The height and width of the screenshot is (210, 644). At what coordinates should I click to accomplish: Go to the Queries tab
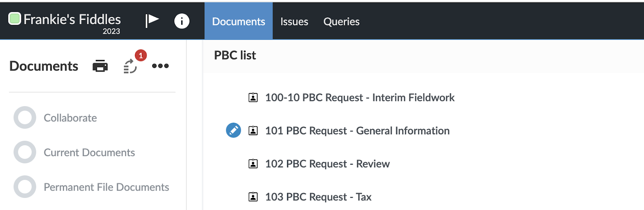pyautogui.click(x=341, y=21)
